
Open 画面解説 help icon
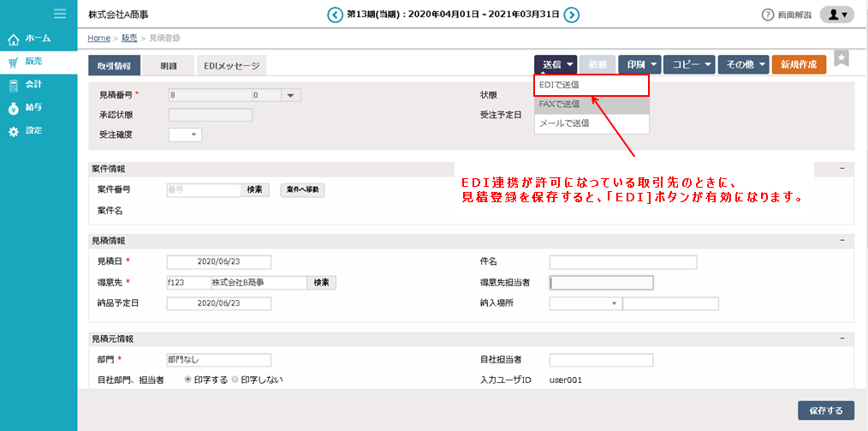pos(768,15)
